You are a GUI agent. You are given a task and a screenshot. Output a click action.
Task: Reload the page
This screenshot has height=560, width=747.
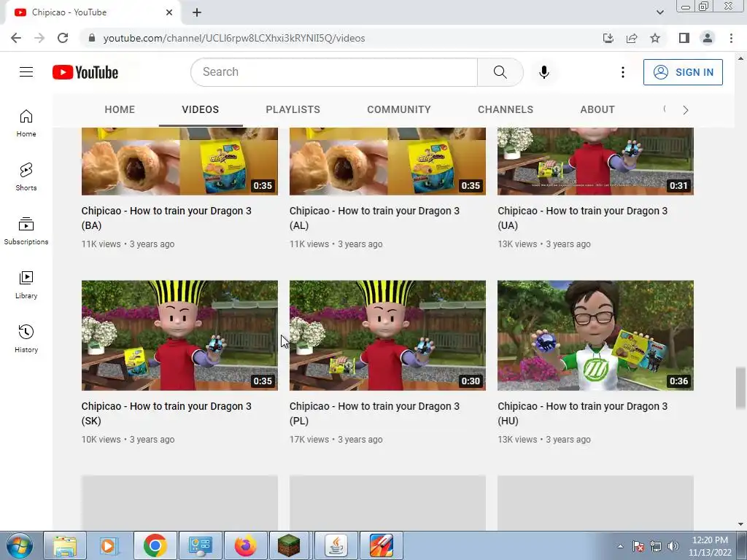pyautogui.click(x=63, y=38)
